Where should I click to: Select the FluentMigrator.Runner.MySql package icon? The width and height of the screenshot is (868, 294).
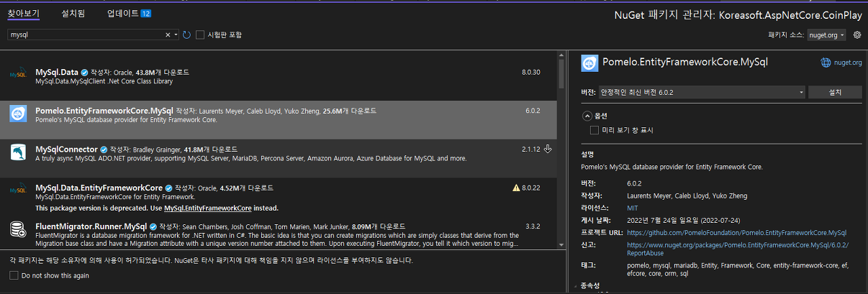[x=18, y=230]
